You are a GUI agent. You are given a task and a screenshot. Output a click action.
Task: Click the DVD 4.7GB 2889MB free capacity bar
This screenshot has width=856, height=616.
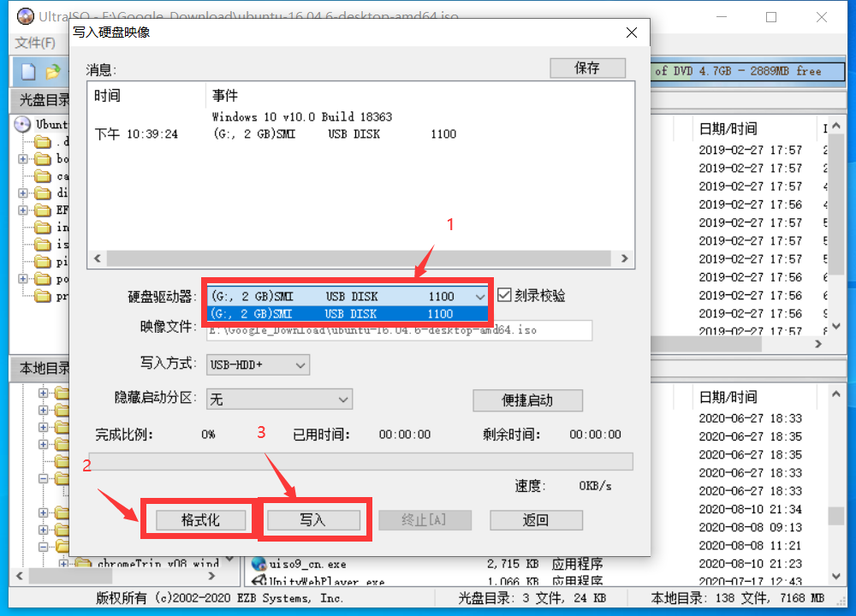747,71
